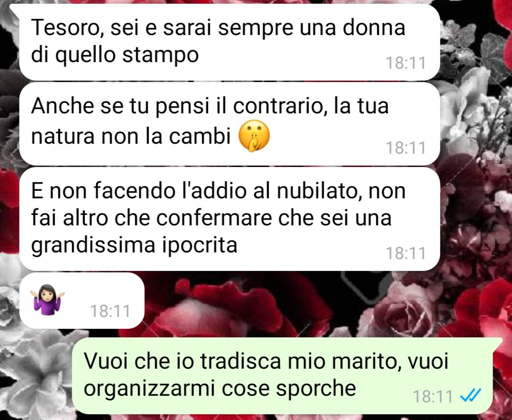The height and width of the screenshot is (420, 512).
Task: Tap the shushing face emoji
Action: click(254, 136)
